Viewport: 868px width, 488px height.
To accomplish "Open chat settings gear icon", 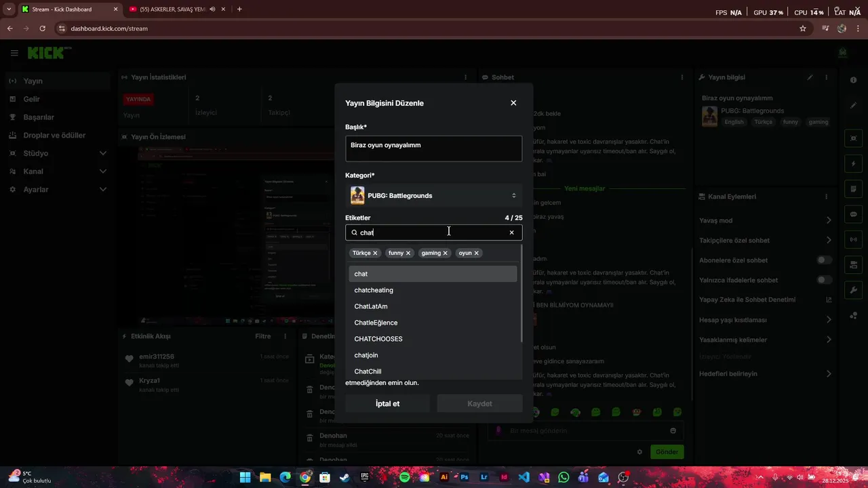I will [x=639, y=452].
